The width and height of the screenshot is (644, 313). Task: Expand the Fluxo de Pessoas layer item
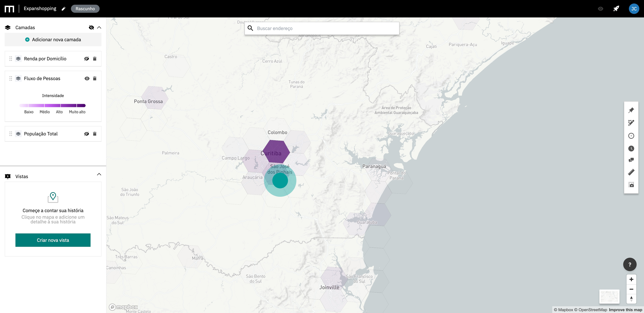pyautogui.click(x=42, y=78)
